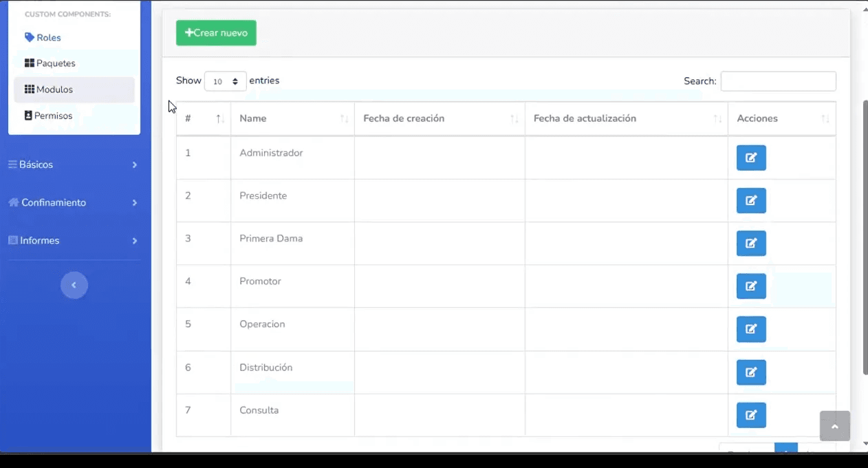Expand the Básicos sidebar menu

(x=72, y=164)
